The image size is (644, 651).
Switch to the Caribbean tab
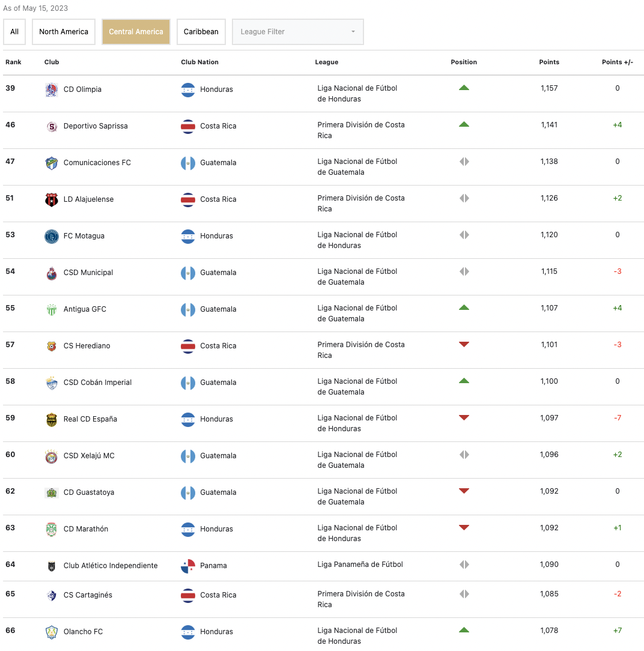[x=201, y=32]
